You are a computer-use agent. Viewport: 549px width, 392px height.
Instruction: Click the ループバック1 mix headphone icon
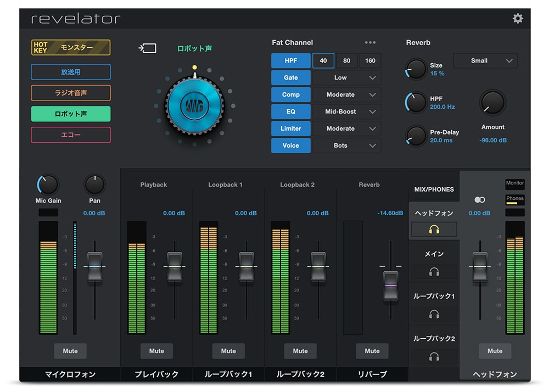pyautogui.click(x=434, y=314)
